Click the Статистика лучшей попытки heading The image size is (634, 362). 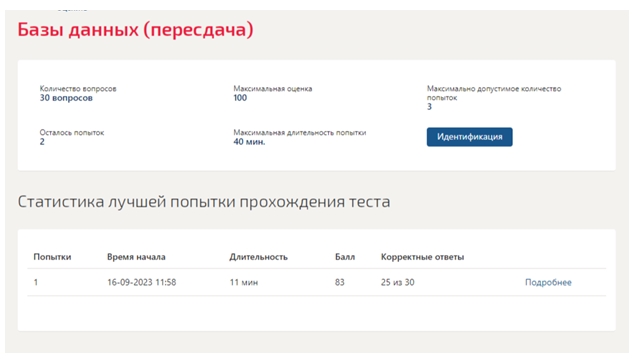click(x=204, y=201)
